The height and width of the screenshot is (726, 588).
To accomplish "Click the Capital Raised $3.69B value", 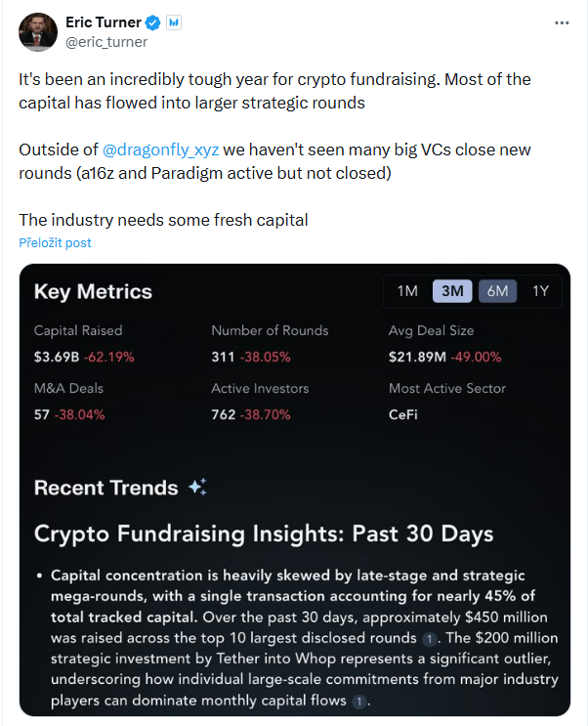I will pos(56,357).
